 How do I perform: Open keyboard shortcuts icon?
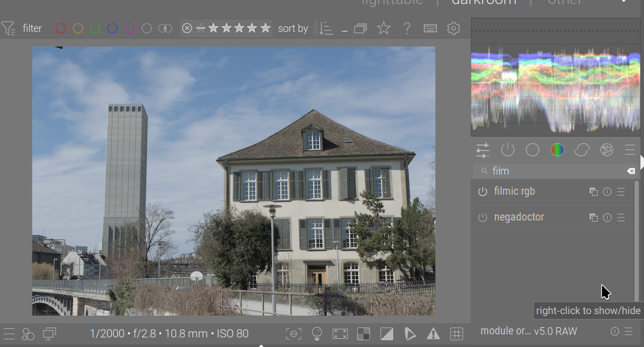pos(430,28)
